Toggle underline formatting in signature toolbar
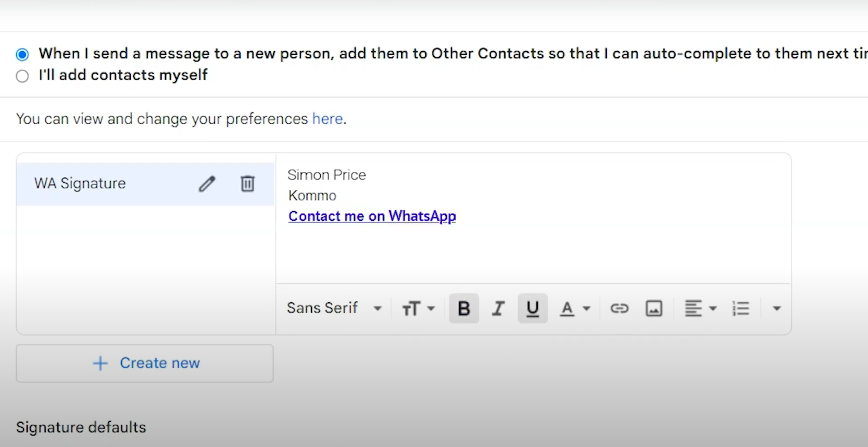868x447 pixels. pyautogui.click(x=532, y=309)
